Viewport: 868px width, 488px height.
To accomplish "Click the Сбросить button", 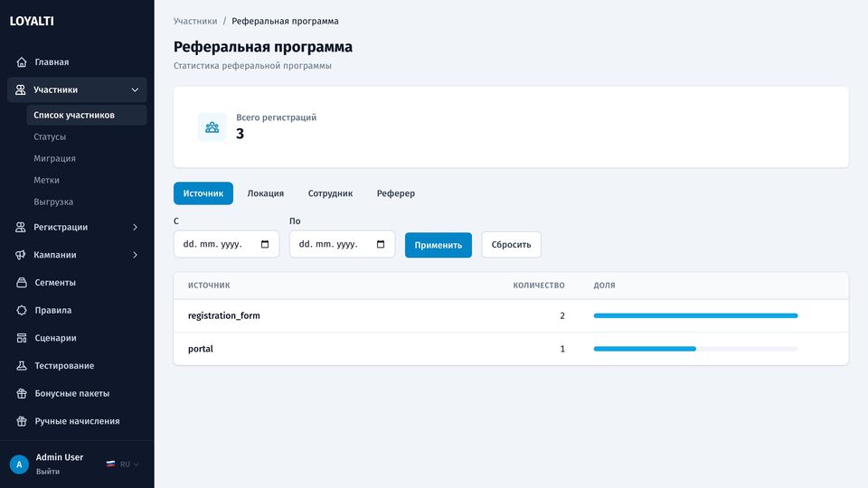I will (x=511, y=245).
